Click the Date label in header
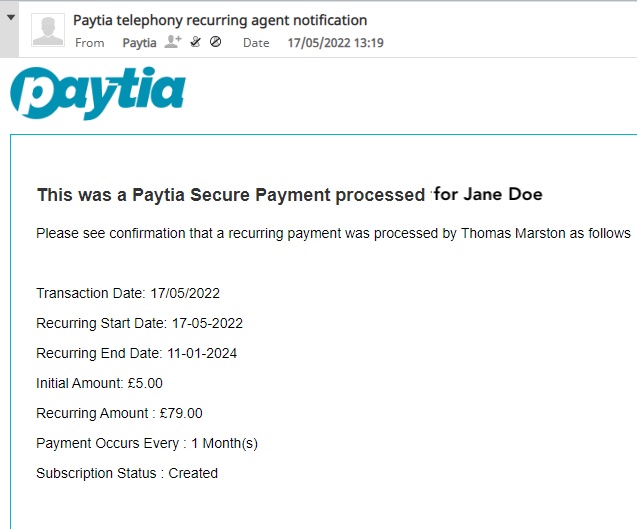The height and width of the screenshot is (529, 637). click(x=256, y=43)
